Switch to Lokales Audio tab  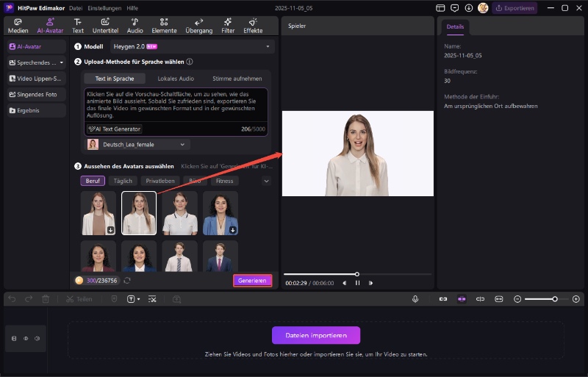(176, 79)
